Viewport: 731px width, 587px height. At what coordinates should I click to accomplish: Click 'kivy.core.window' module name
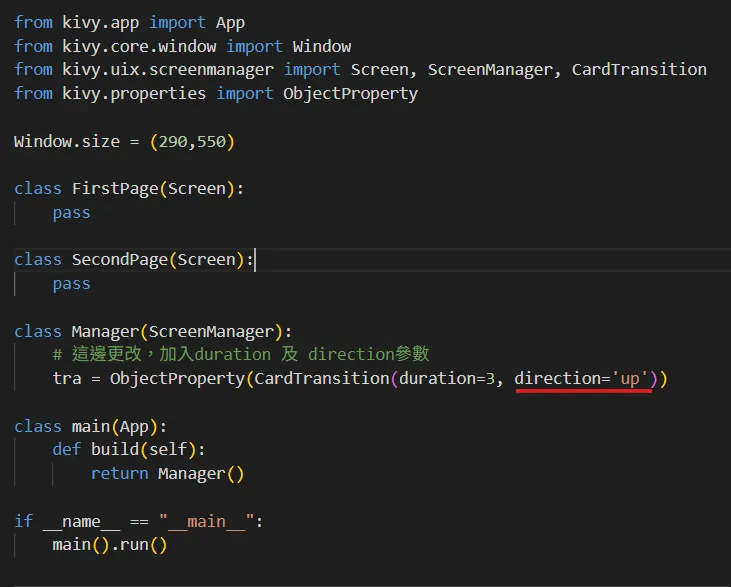[x=139, y=46]
